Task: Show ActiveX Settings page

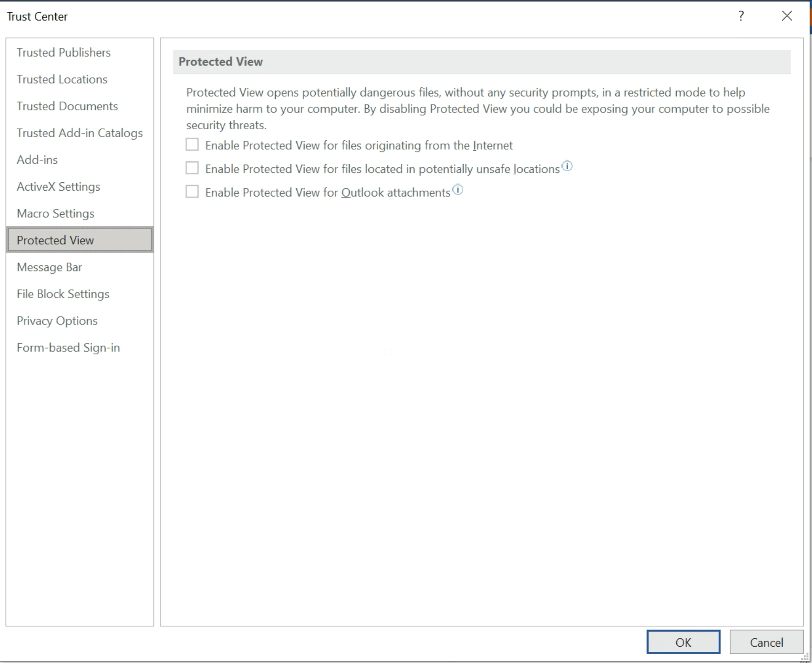Action: (x=80, y=186)
